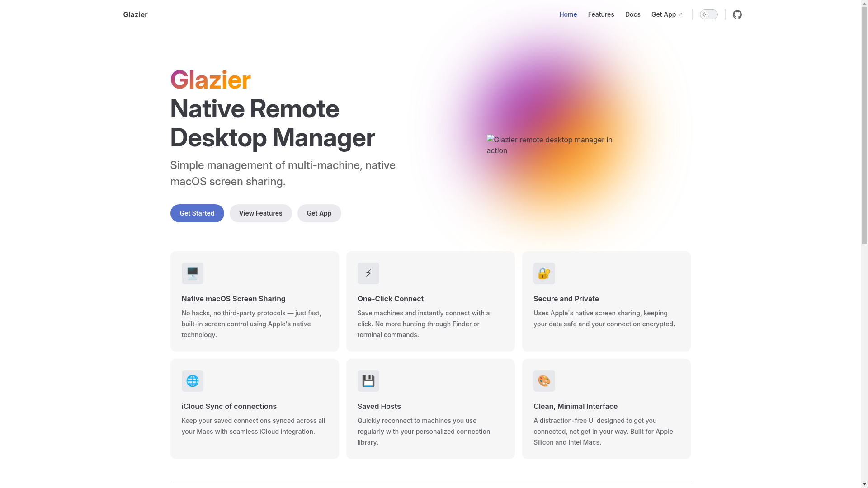Select the One-Click Connect heading
This screenshot has width=868, height=488.
click(390, 299)
